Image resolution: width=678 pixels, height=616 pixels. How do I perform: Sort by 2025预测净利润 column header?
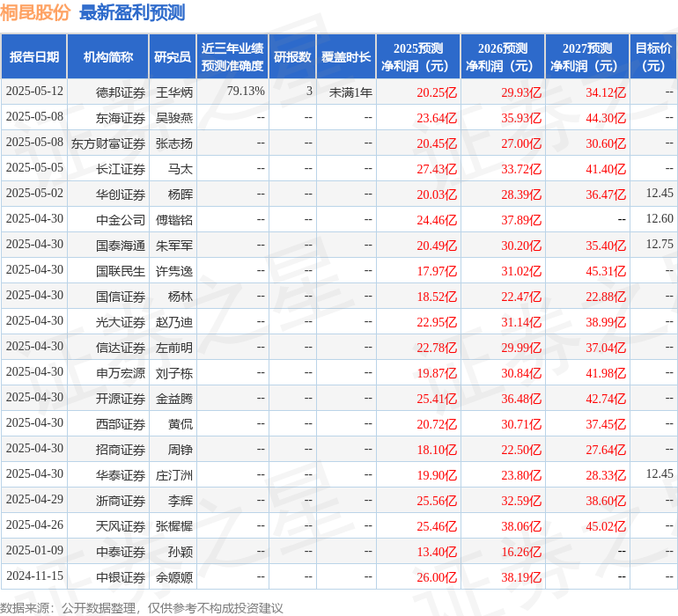coord(417,57)
